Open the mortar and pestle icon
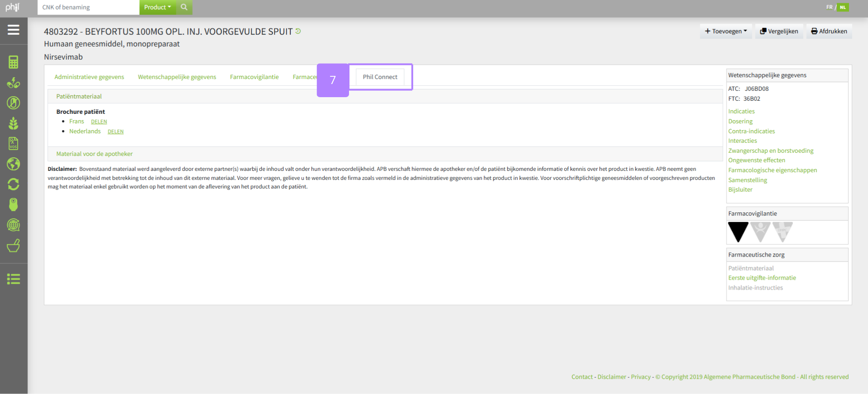This screenshot has height=394, width=868. 14,245
